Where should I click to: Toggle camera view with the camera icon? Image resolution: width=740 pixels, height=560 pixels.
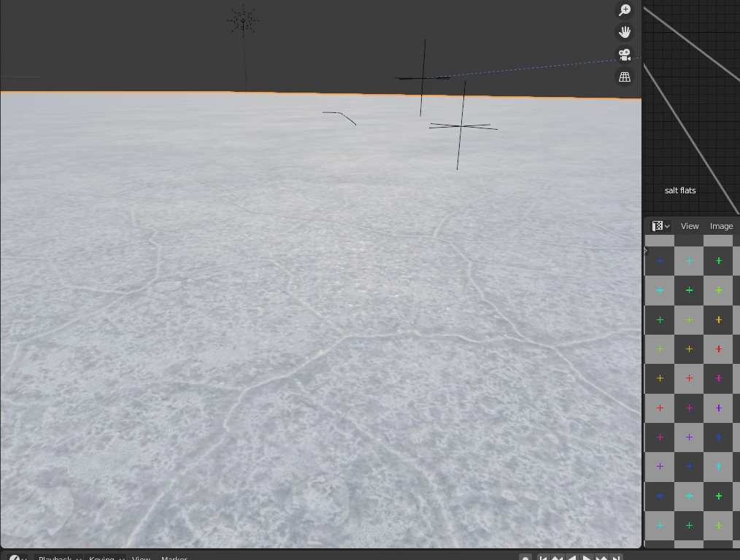[625, 55]
